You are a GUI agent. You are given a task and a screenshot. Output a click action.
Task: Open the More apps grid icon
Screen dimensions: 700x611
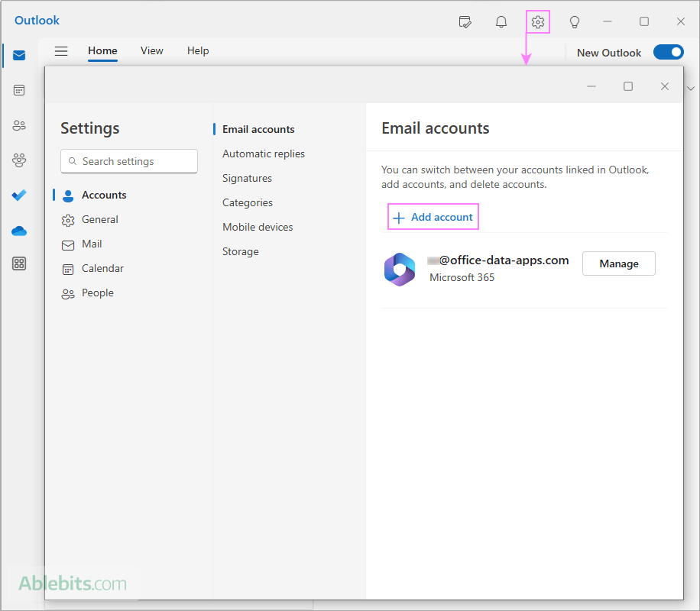tap(19, 263)
